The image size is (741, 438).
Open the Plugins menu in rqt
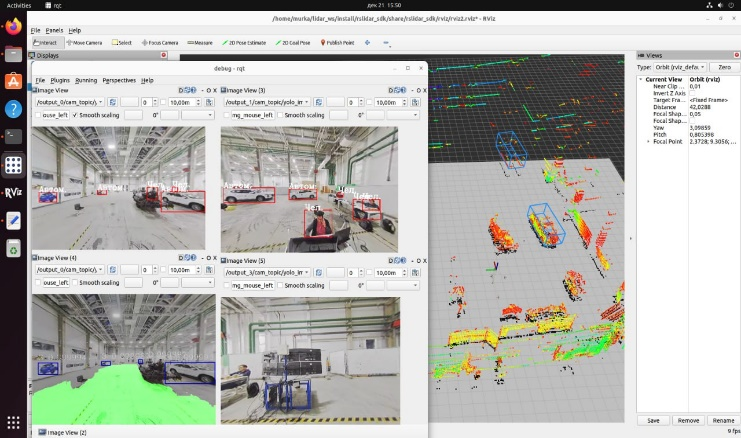[x=60, y=80]
